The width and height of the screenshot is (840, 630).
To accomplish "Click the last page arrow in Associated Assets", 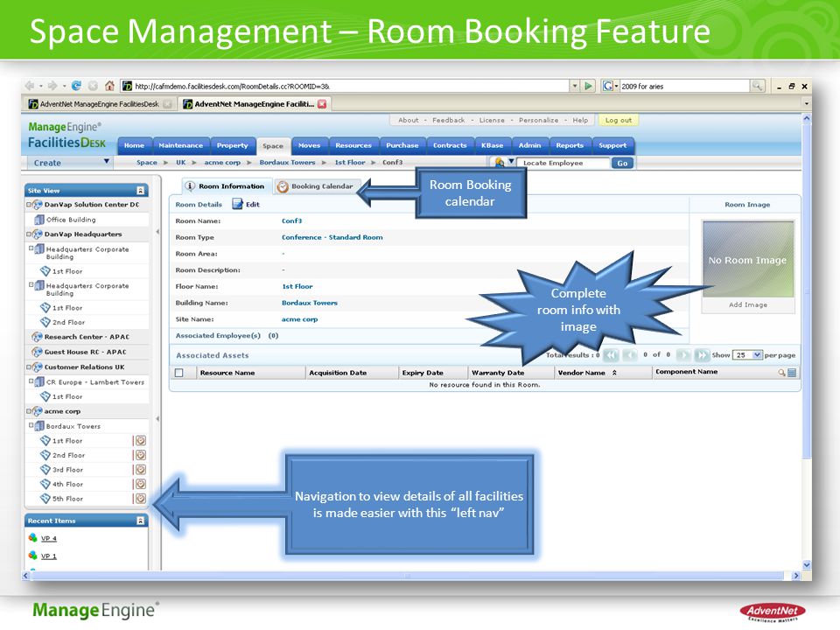I will coord(701,354).
